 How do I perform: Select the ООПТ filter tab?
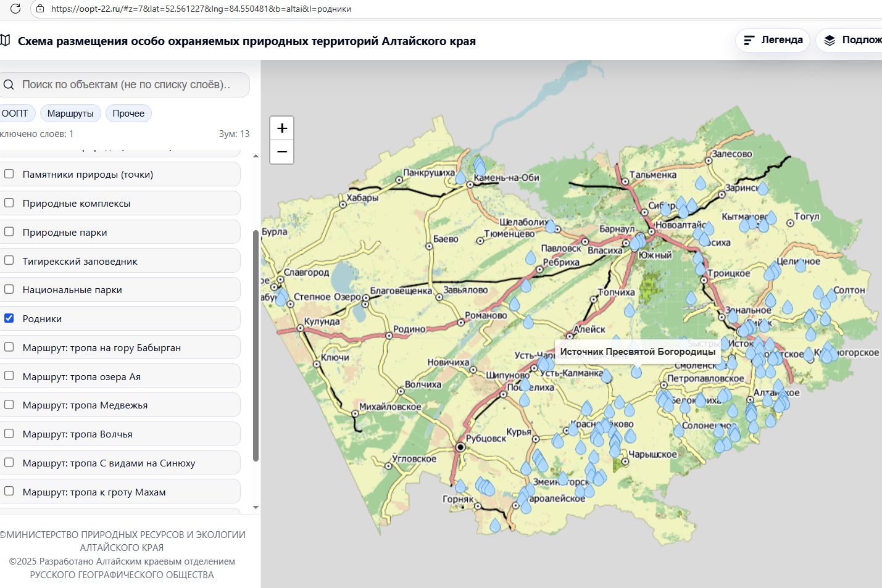[15, 113]
